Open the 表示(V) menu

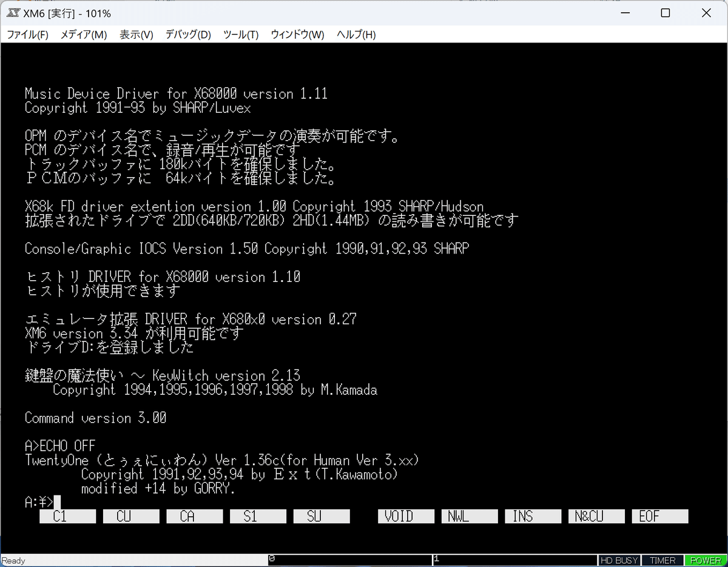pos(136,35)
